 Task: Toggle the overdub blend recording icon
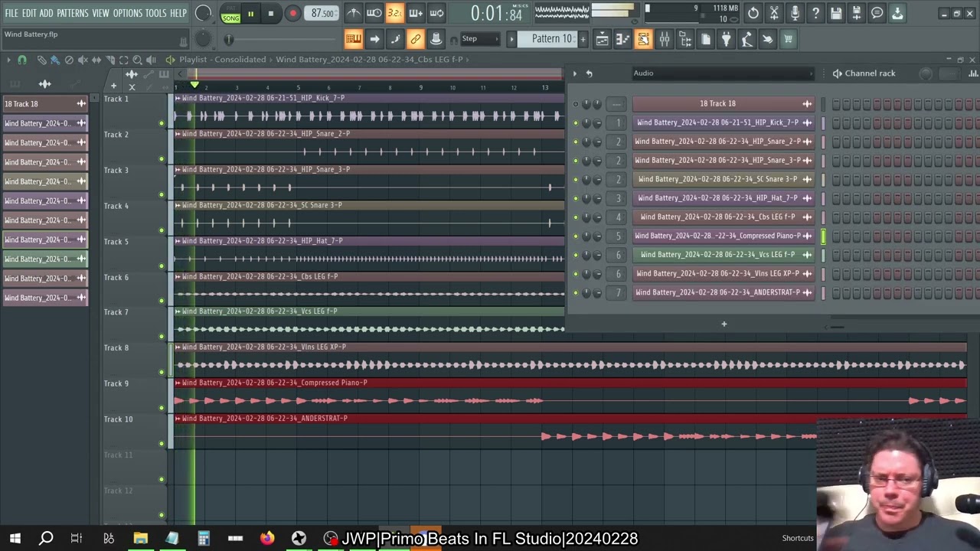(x=416, y=13)
